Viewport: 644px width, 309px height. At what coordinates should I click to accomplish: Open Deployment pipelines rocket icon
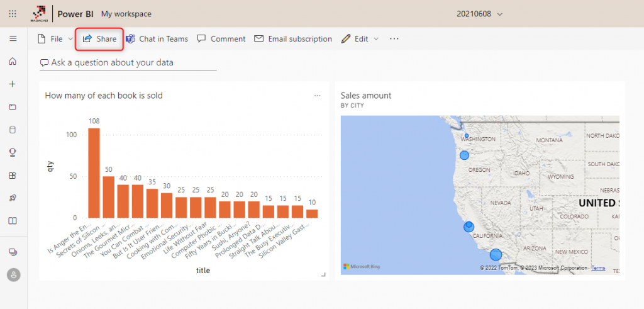[x=13, y=198]
